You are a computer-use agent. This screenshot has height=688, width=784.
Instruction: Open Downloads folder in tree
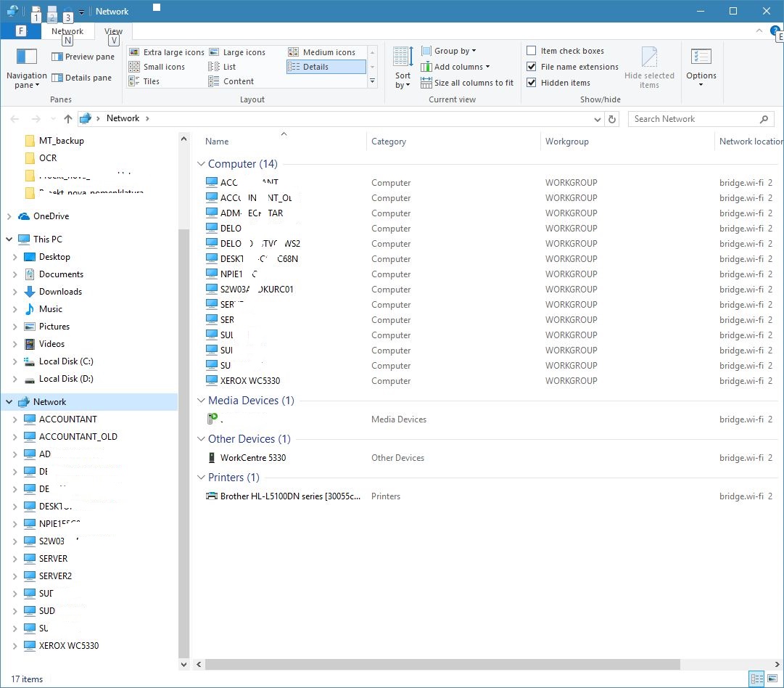click(x=60, y=292)
